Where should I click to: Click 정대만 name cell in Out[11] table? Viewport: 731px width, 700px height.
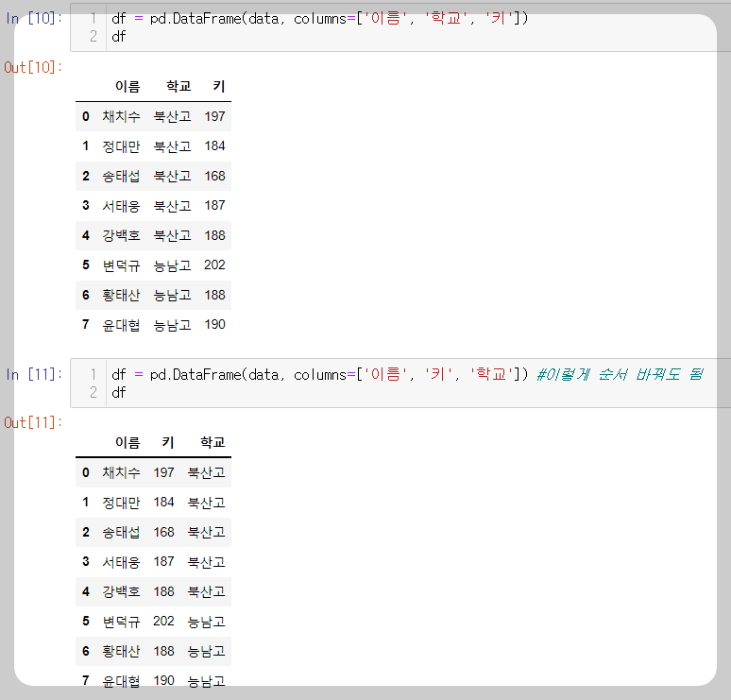click(x=121, y=503)
